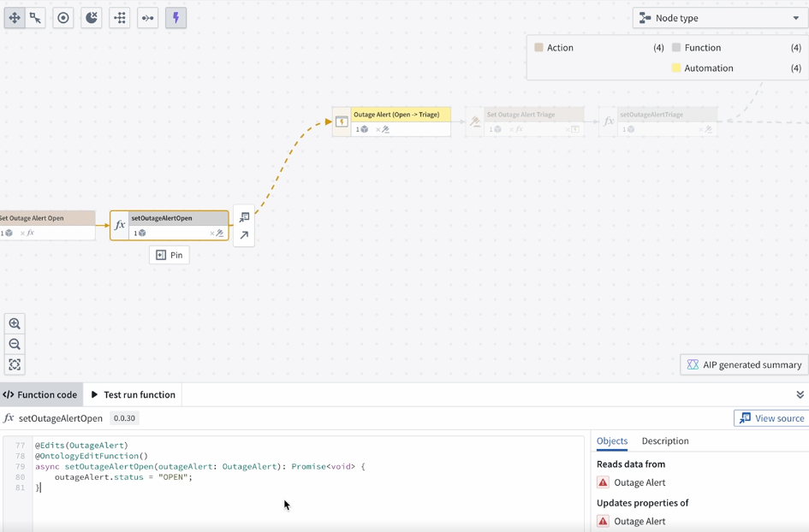Switch to the Test run function tab
This screenshot has width=809, height=532.
pyautogui.click(x=133, y=394)
